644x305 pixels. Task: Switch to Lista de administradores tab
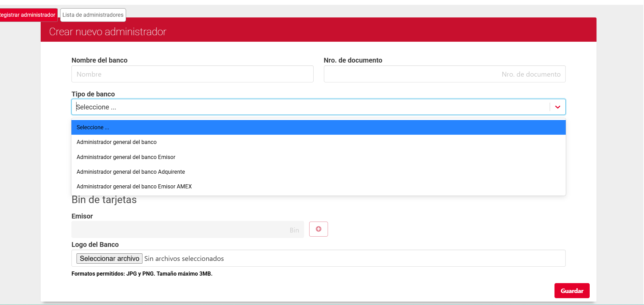tap(93, 15)
